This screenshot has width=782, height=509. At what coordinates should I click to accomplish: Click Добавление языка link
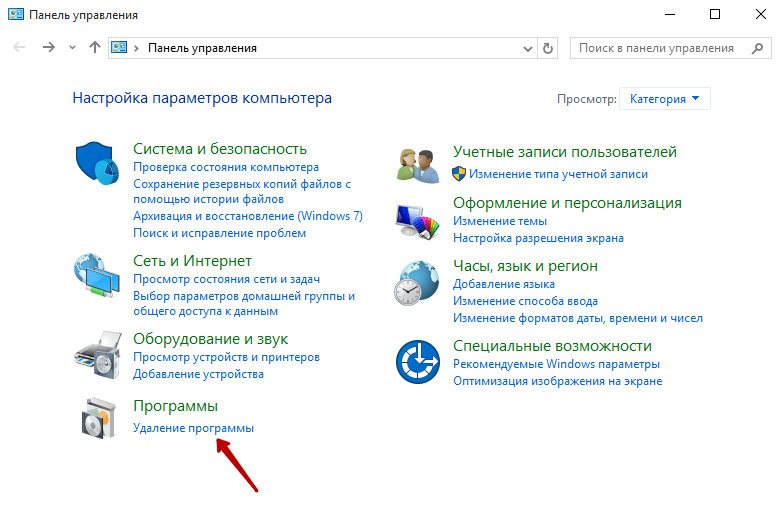(x=504, y=284)
